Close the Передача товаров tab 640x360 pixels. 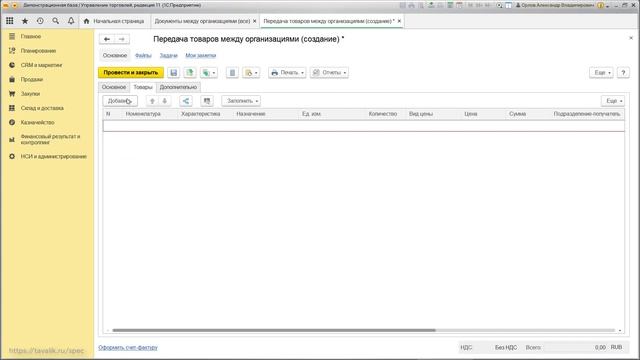point(399,21)
